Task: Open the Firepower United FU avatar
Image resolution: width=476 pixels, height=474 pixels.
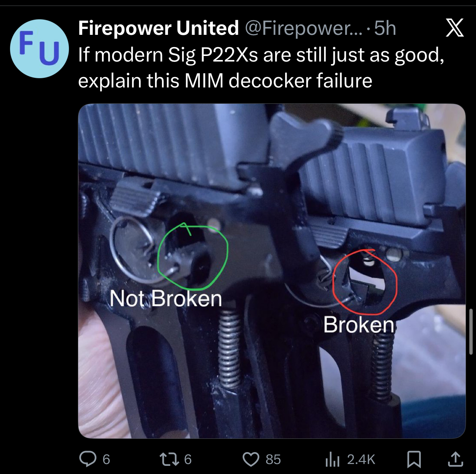Action: (39, 49)
